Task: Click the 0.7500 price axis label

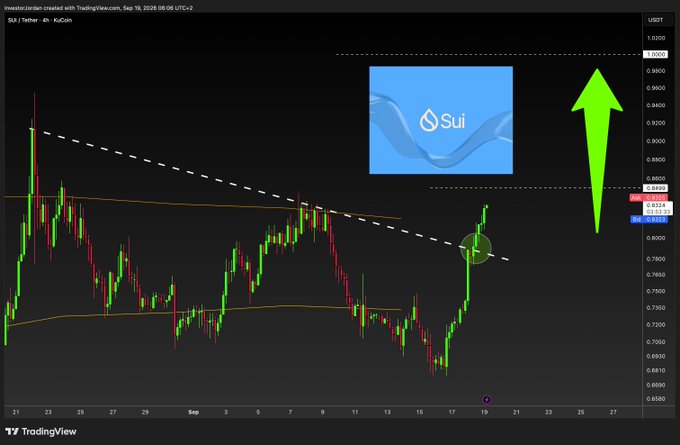Action: coord(656,291)
